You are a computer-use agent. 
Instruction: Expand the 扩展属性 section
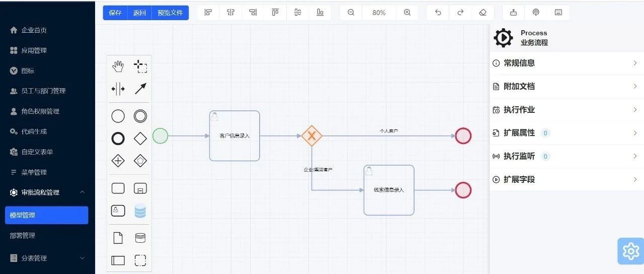pos(567,133)
